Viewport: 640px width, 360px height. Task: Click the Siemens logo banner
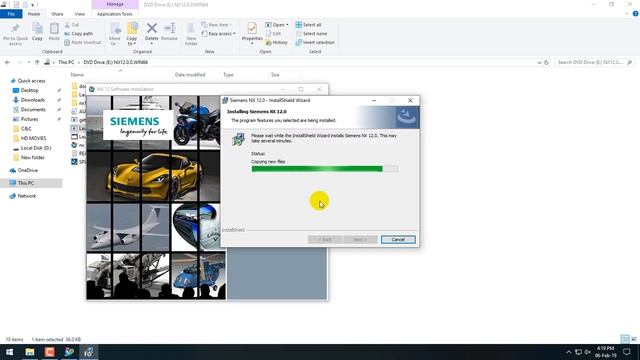[x=138, y=125]
